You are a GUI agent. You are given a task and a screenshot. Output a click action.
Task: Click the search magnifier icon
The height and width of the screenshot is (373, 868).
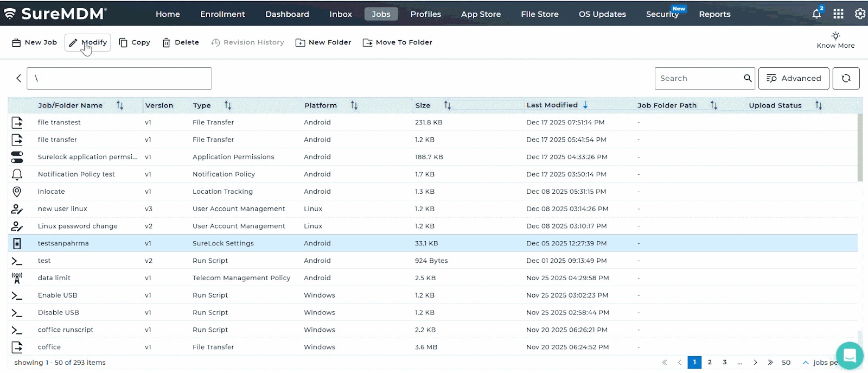tap(748, 78)
